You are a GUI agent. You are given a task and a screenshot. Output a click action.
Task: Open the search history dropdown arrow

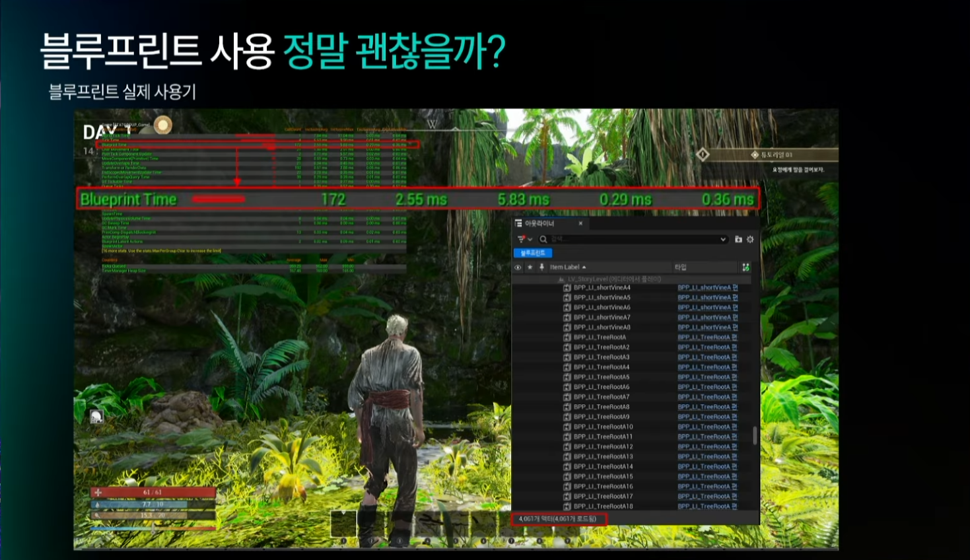[723, 239]
